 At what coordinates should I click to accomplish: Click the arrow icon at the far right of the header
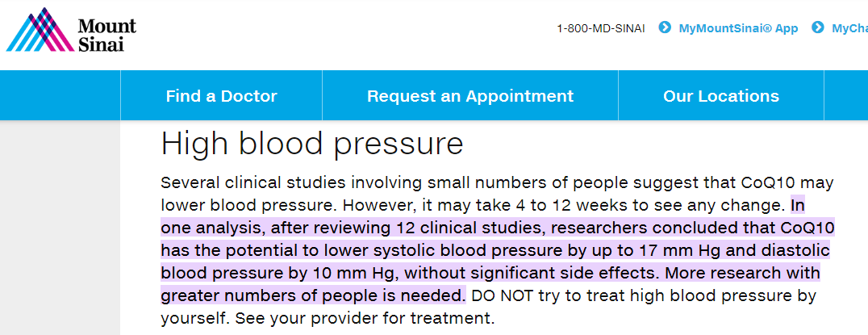pyautogui.click(x=817, y=27)
